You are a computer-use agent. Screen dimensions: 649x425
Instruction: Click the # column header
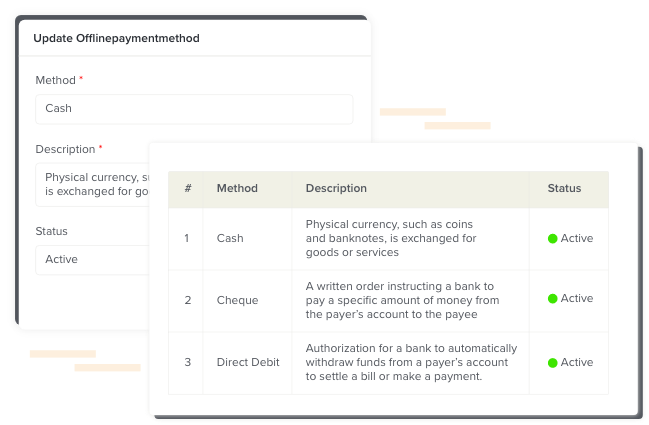pyautogui.click(x=188, y=188)
